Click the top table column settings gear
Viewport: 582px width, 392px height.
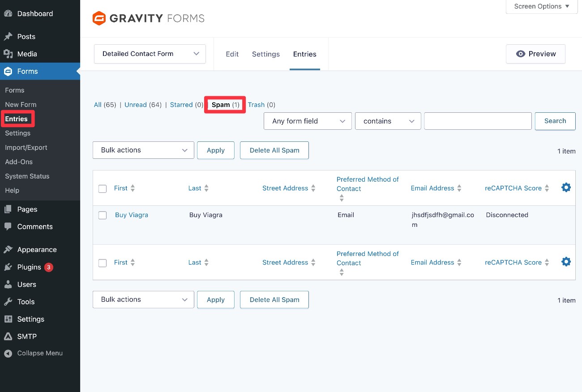point(566,187)
